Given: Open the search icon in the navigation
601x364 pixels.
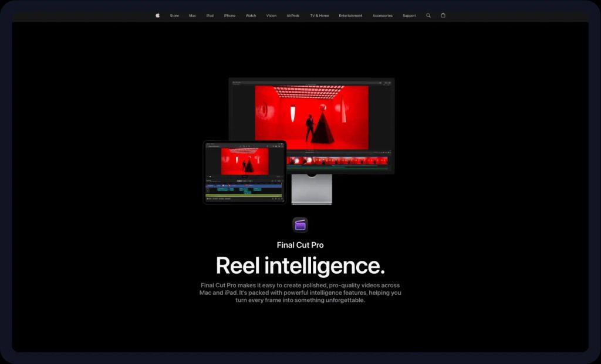Looking at the screenshot, I should [428, 15].
